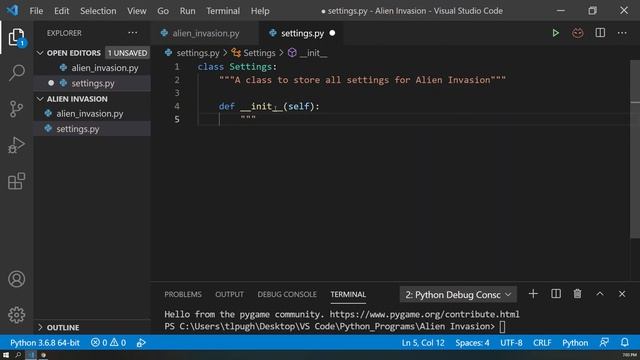
Task: Collapse the Open Editors section
Action: (x=40, y=53)
